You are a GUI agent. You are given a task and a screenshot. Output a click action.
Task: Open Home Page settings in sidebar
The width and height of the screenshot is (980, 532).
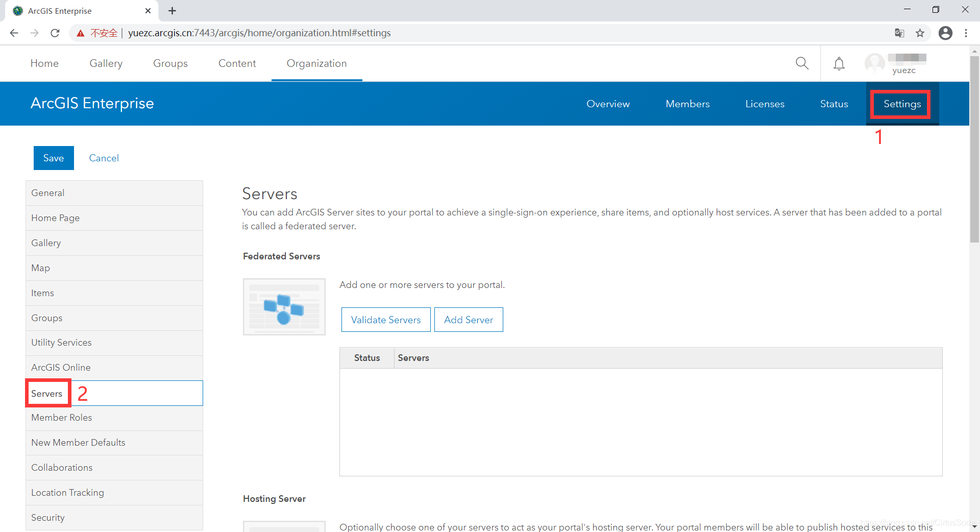point(114,218)
